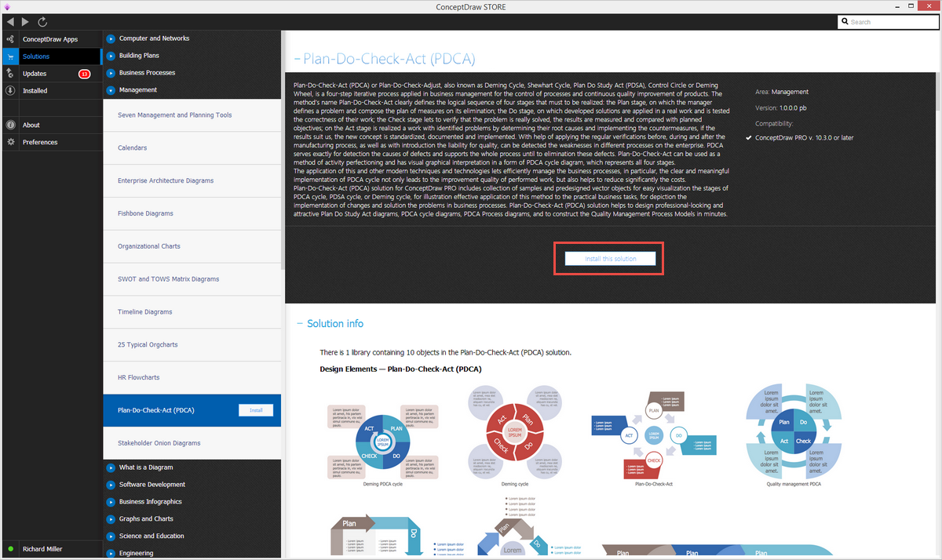Viewport: 942px width, 560px height.
Task: Expand Business Infographics category
Action: 111,502
